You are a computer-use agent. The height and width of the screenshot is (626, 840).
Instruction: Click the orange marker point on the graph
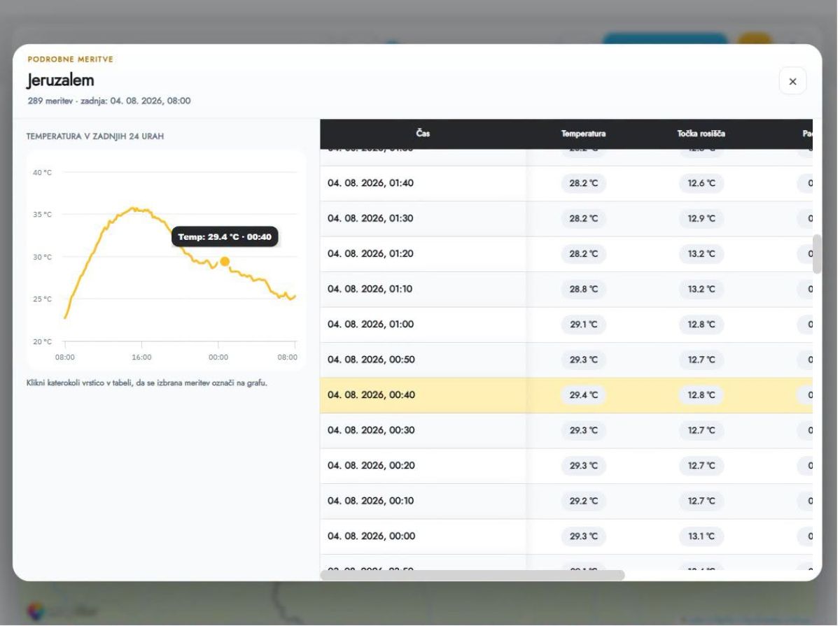pyautogui.click(x=225, y=262)
